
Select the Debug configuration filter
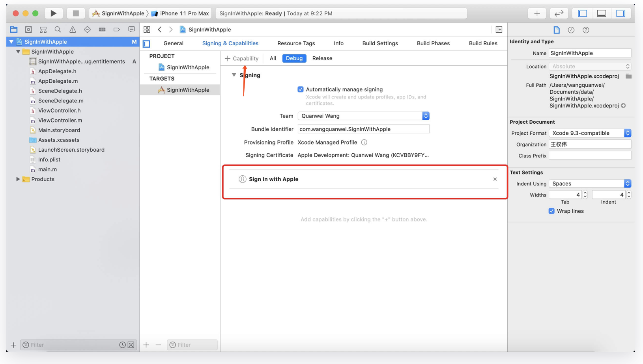294,58
